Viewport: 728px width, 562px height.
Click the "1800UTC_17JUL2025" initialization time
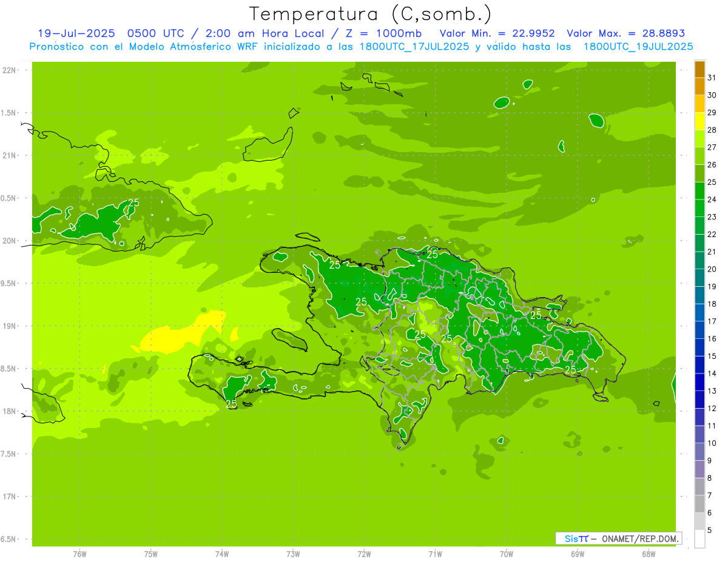point(416,46)
